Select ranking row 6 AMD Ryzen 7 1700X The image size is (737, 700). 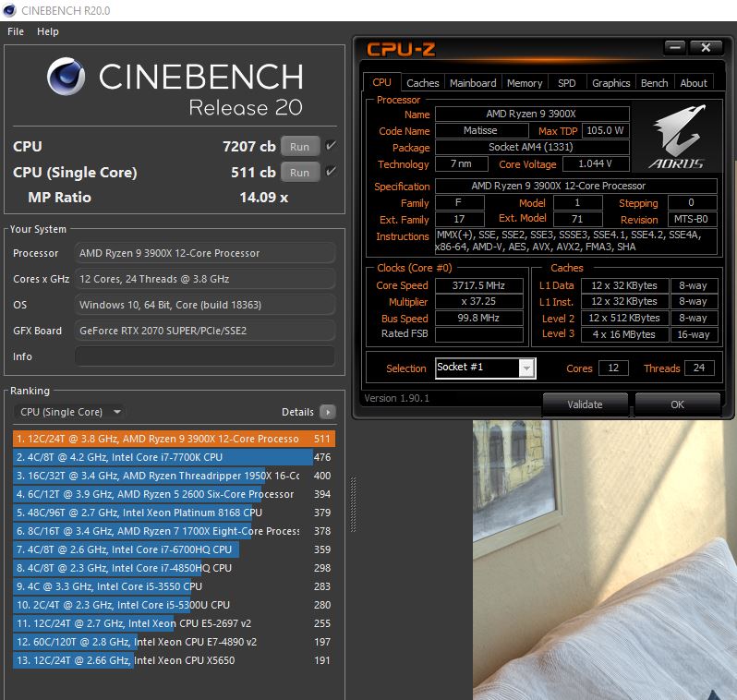(x=174, y=531)
